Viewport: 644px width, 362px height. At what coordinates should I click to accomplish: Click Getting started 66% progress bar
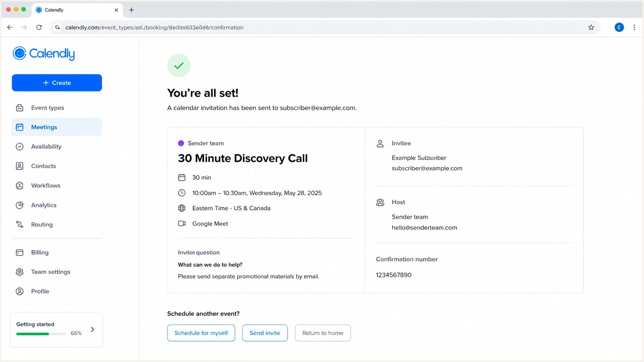[41, 334]
